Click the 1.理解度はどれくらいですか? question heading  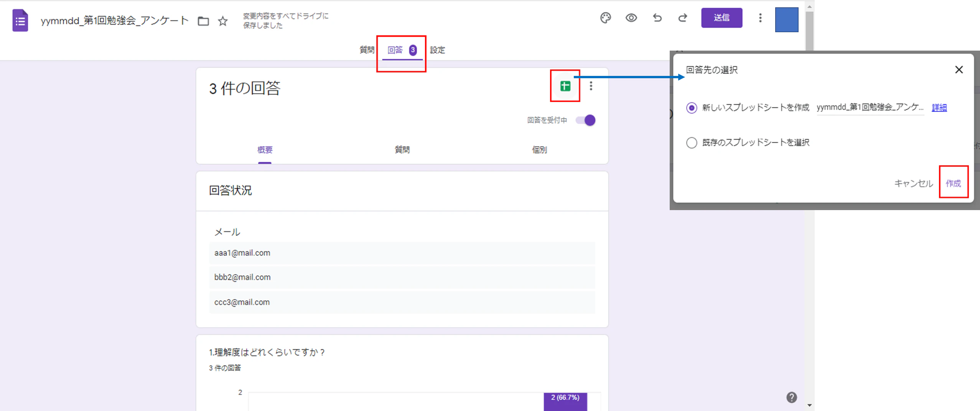tap(267, 352)
